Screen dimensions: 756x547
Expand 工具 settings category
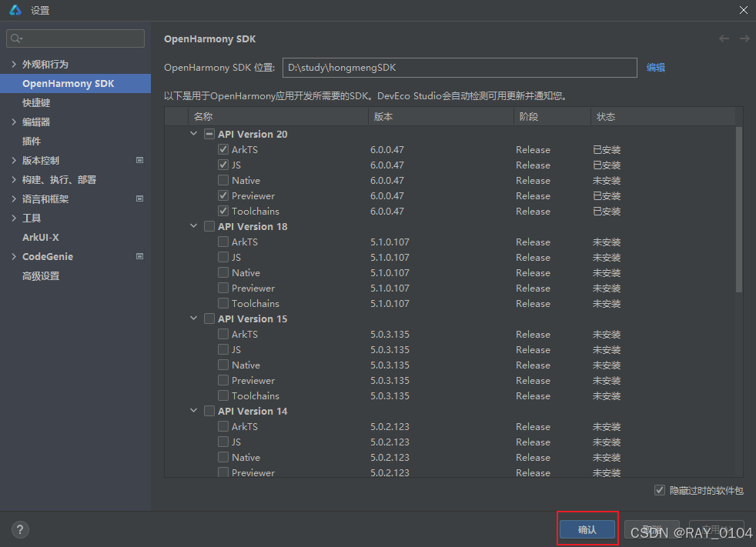pos(14,218)
